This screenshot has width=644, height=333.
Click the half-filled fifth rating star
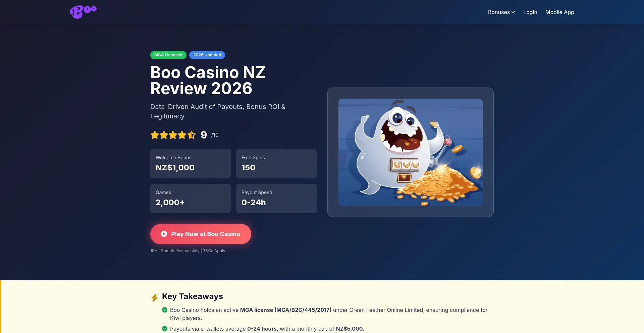coord(192,135)
